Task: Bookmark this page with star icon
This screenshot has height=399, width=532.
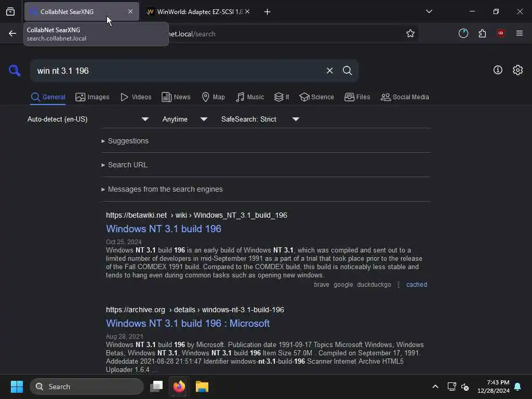Action: coord(410,33)
